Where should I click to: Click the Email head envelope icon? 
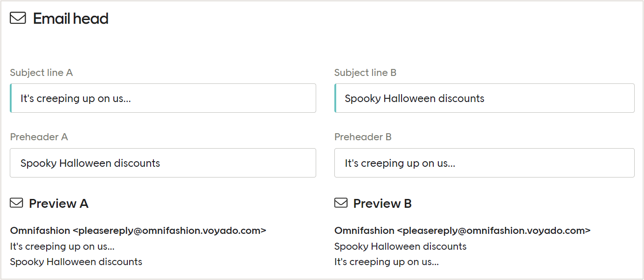click(x=18, y=18)
